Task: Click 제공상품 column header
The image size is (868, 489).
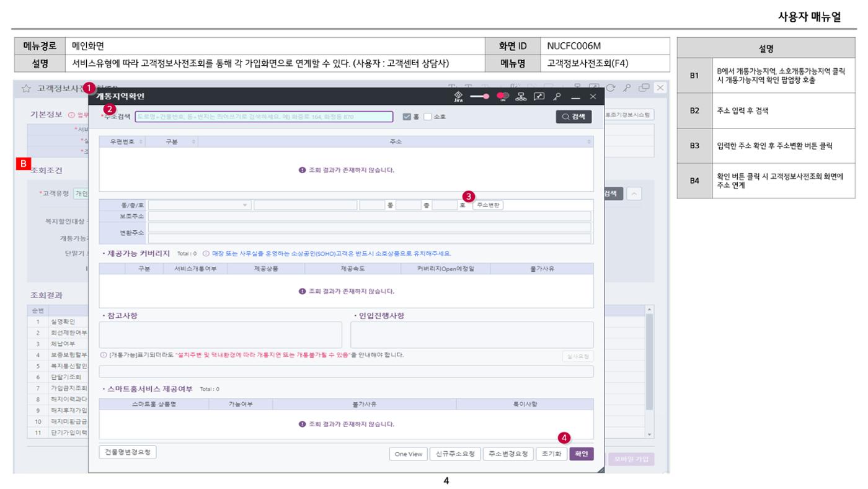Action: click(x=266, y=269)
